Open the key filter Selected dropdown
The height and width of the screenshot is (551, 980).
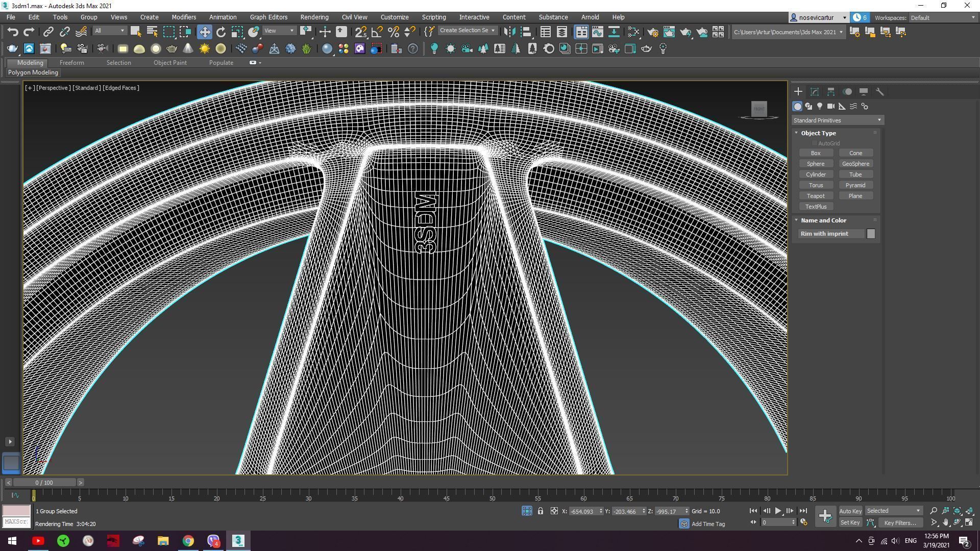893,511
